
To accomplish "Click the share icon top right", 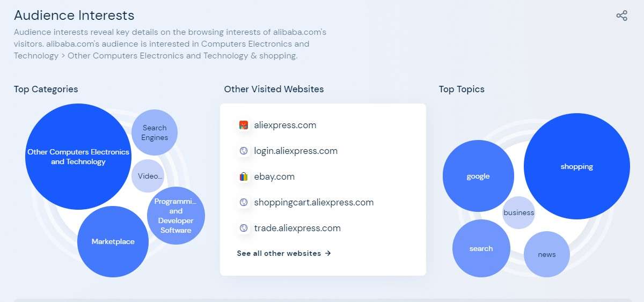I will 621,16.
